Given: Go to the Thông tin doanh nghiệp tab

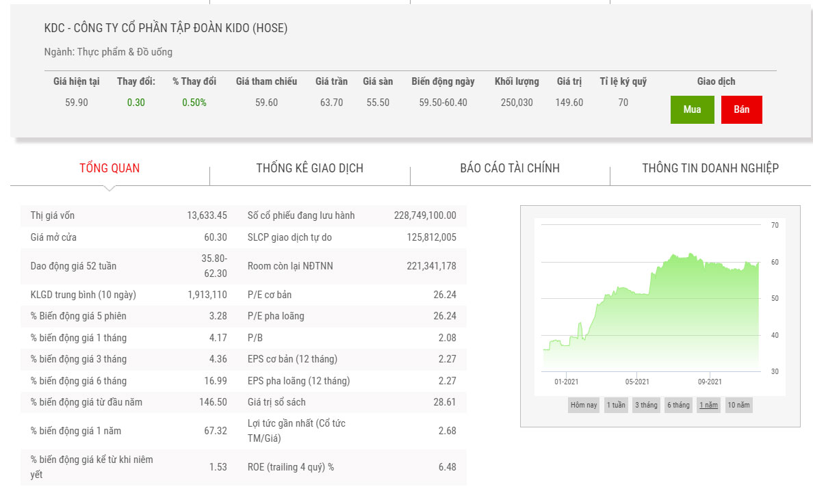Looking at the screenshot, I should click(710, 168).
